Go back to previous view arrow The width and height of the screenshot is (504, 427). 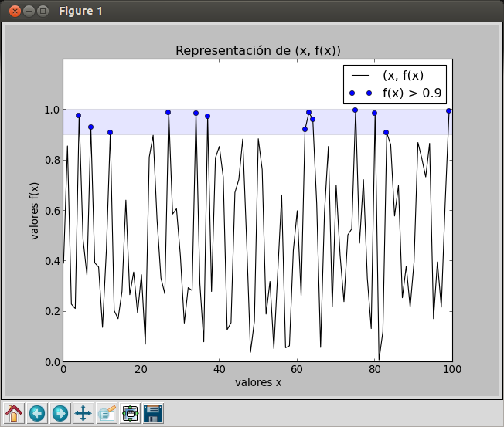pos(37,413)
